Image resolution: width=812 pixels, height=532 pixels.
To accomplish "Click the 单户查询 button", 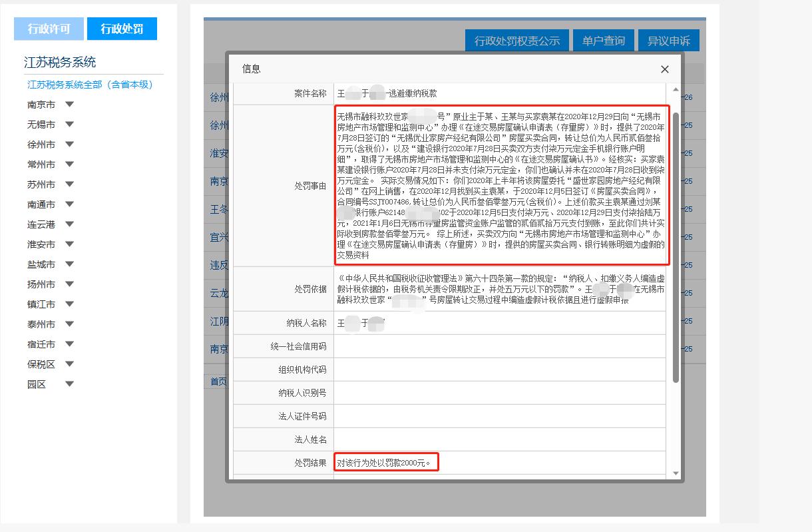I will [x=603, y=41].
